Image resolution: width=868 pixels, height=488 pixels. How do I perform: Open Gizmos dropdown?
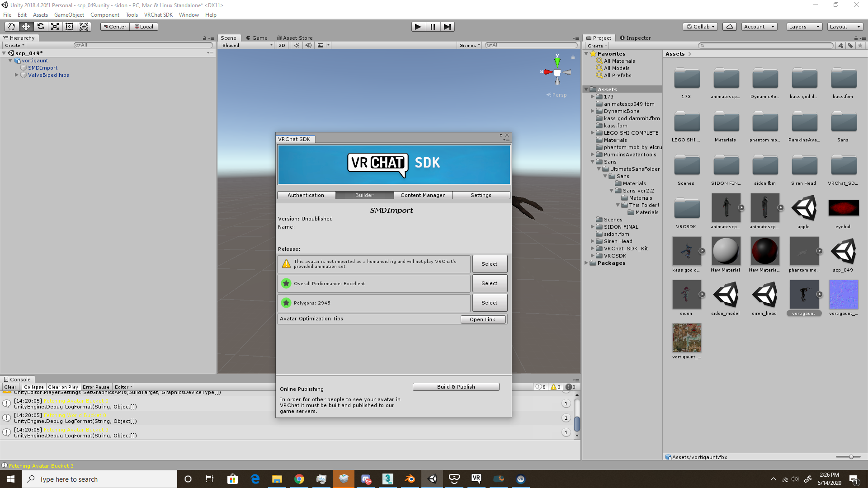click(x=469, y=45)
